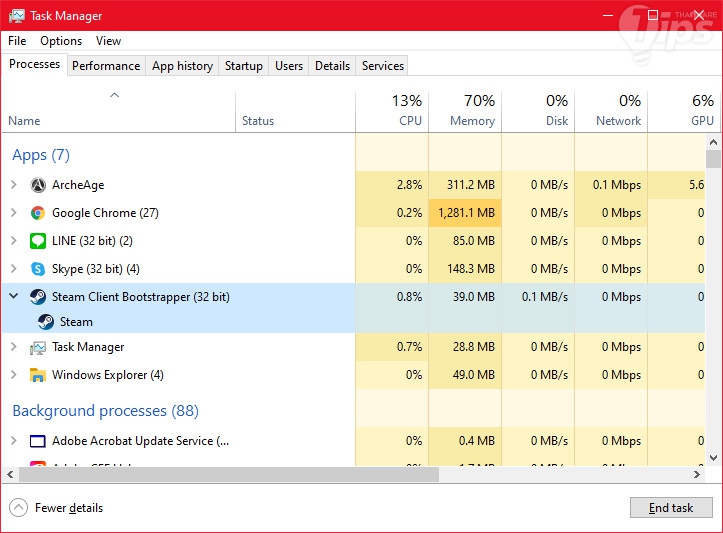Viewport: 723px width, 533px height.
Task: Click Steam Client Bootstrapper's 39.0 MB value
Action: coord(474,297)
